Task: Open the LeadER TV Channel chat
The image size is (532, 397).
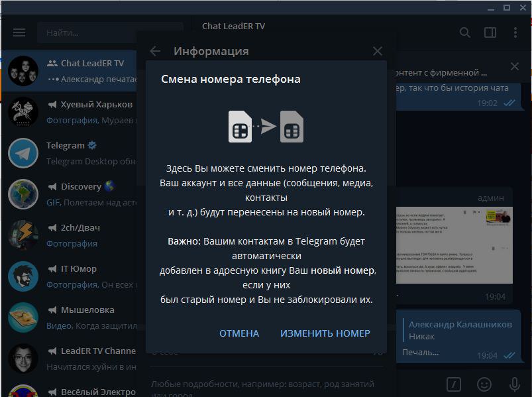Action: point(69,359)
